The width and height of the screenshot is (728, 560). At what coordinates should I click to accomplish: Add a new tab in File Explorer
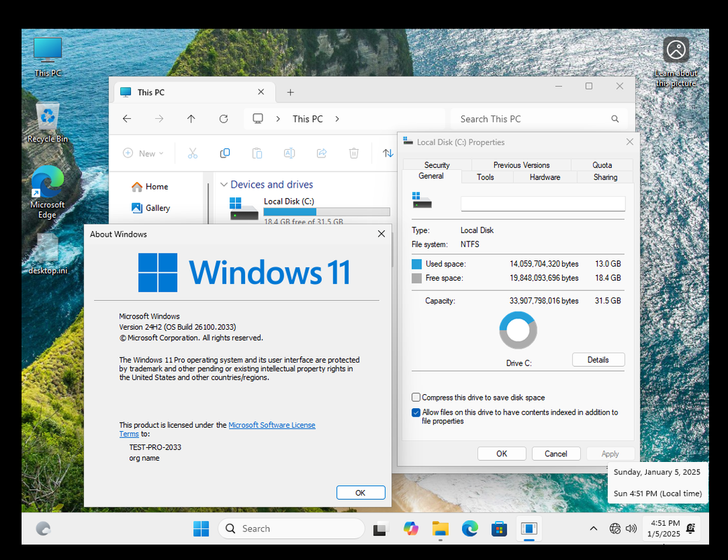290,92
